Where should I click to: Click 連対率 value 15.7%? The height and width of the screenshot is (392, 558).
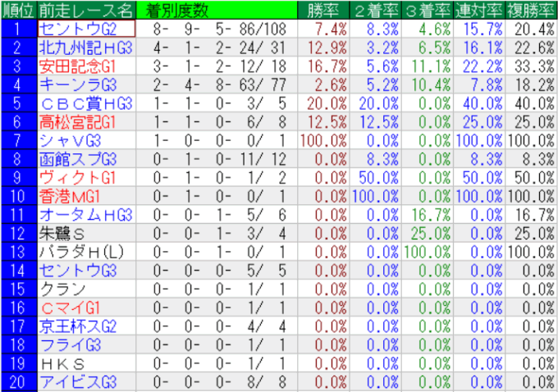(483, 29)
